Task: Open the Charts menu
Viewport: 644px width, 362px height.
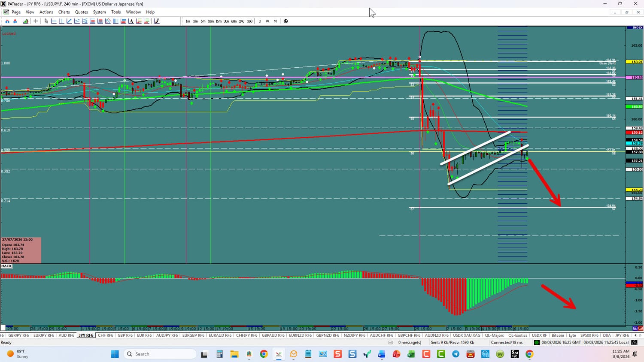Action: coord(64,12)
